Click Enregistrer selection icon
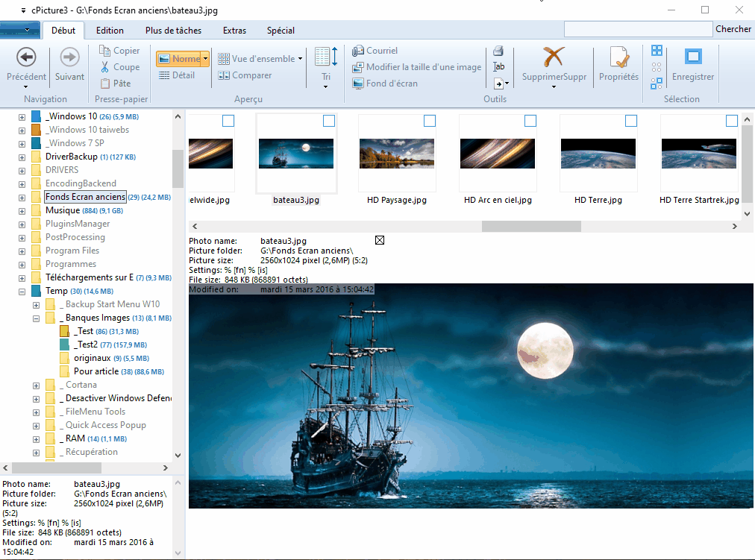Screen dimensions: 755x560 tap(693, 57)
